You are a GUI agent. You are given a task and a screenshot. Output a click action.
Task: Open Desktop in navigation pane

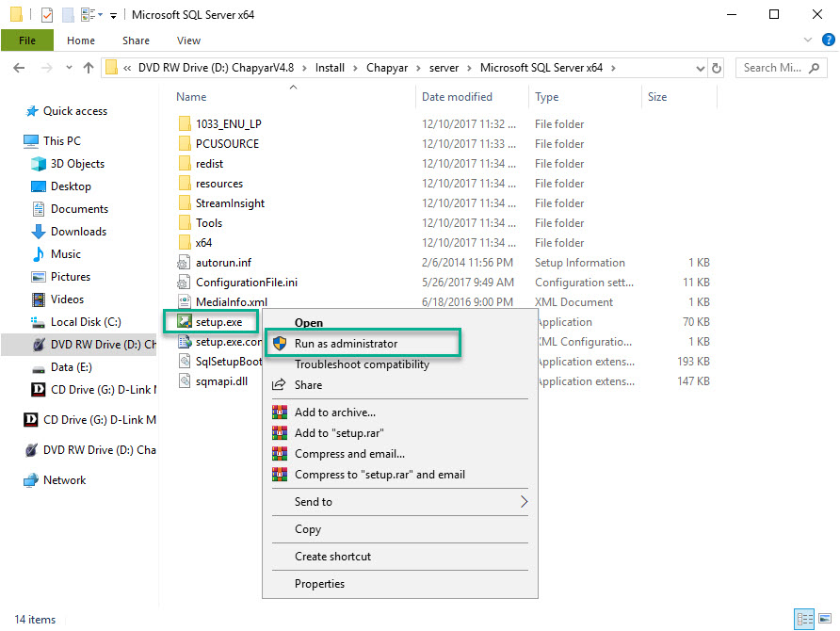pyautogui.click(x=71, y=186)
